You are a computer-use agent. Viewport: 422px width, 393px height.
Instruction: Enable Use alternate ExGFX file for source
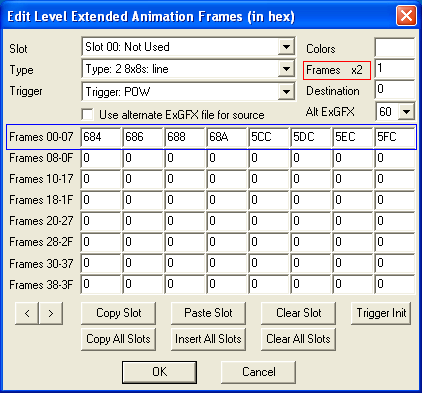(x=88, y=114)
